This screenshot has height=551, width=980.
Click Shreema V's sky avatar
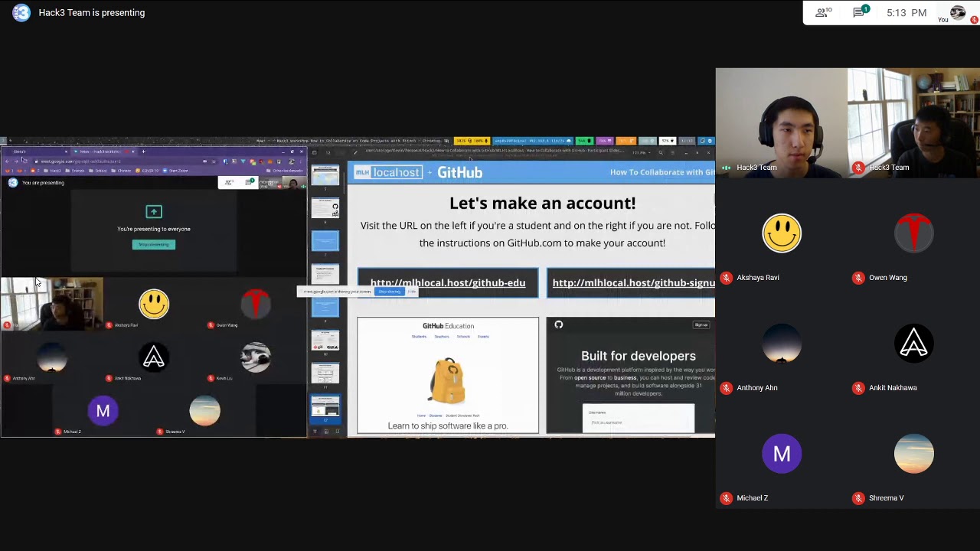pyautogui.click(x=914, y=453)
